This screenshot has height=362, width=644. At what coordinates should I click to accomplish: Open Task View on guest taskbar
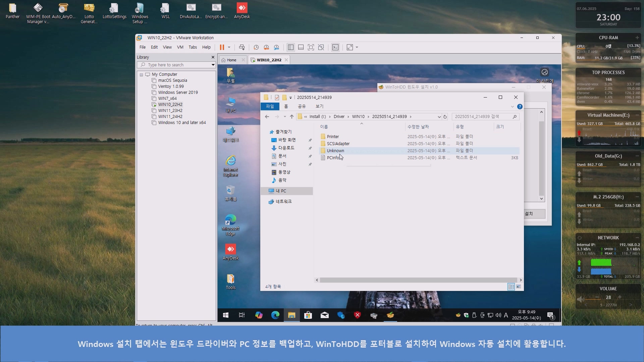click(x=242, y=315)
